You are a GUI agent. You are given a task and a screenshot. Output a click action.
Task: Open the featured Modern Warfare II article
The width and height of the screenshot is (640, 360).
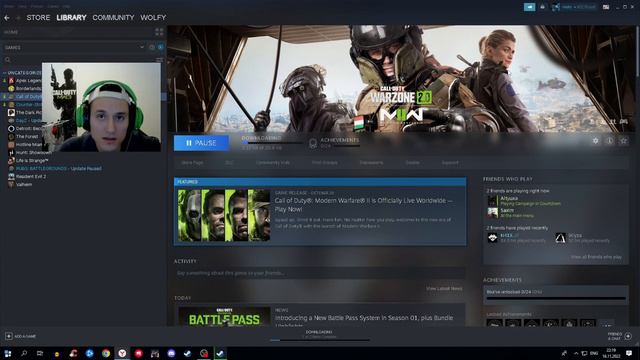[x=363, y=205]
